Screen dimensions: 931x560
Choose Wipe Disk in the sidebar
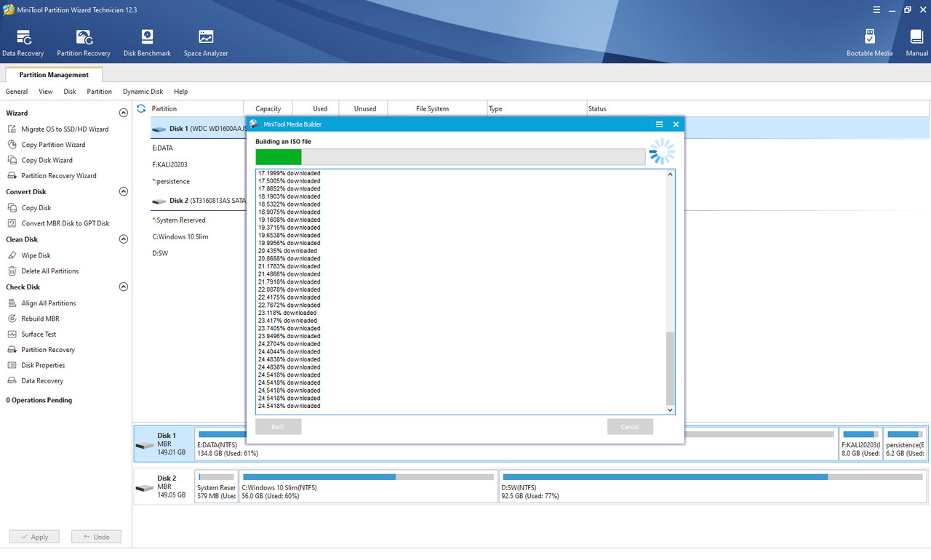click(36, 255)
